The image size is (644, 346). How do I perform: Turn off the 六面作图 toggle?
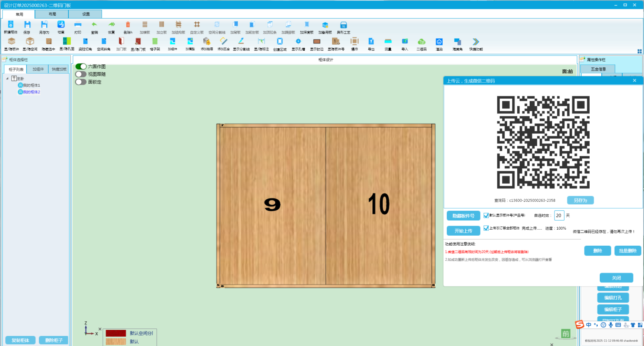click(x=81, y=66)
